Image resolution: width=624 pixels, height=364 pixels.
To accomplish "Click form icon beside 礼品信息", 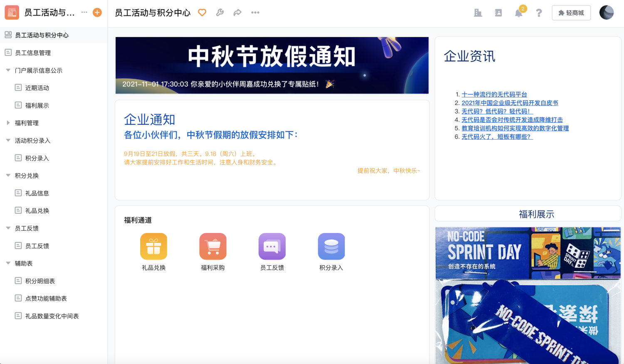I will click(18, 193).
